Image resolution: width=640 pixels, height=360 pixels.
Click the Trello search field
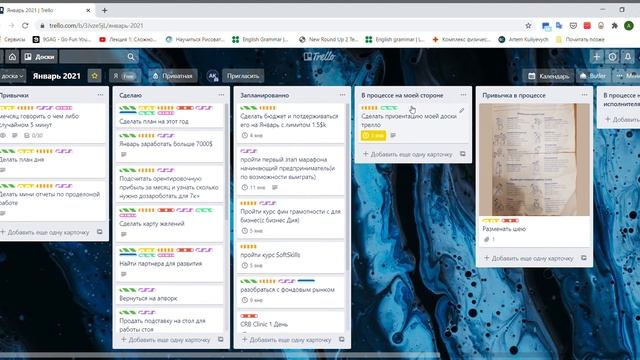(x=98, y=57)
